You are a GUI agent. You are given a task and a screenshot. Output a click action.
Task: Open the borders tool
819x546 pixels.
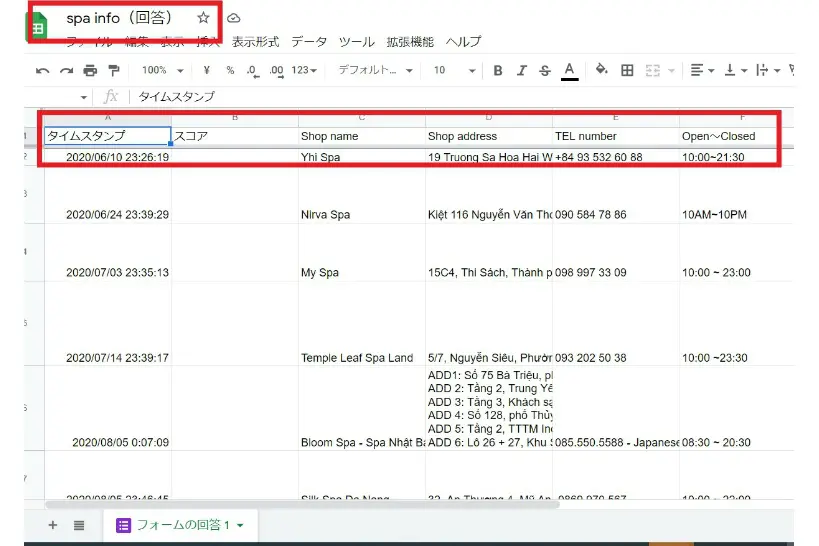click(627, 70)
